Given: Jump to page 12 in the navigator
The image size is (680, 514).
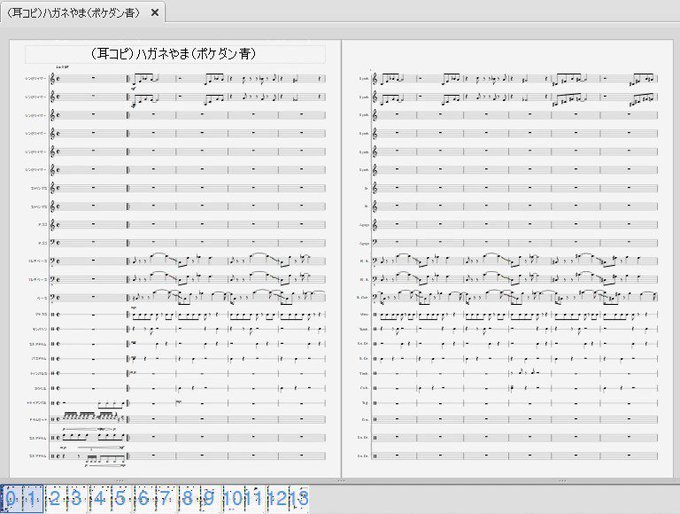Looking at the screenshot, I should (277, 498).
